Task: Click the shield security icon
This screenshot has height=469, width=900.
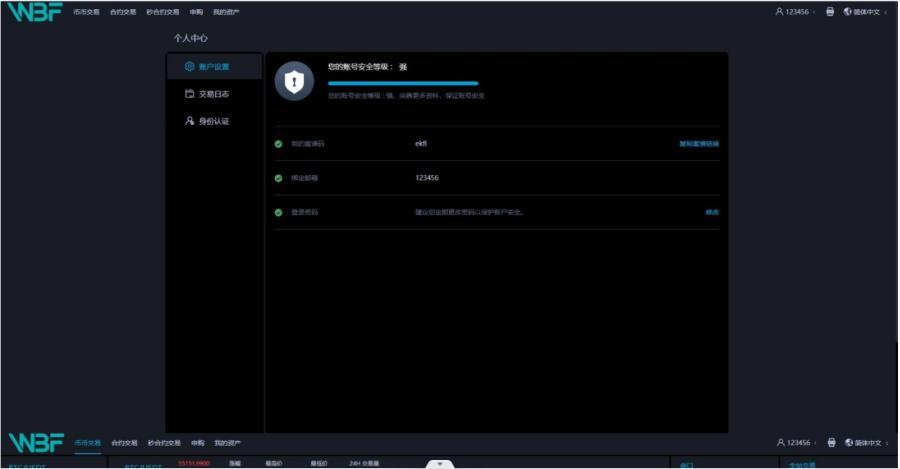Action: 294,82
